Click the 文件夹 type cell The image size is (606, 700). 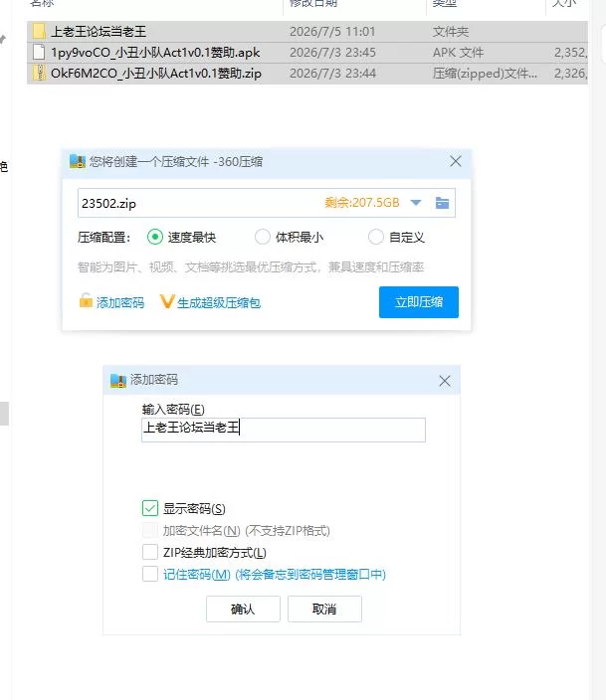coord(451,32)
